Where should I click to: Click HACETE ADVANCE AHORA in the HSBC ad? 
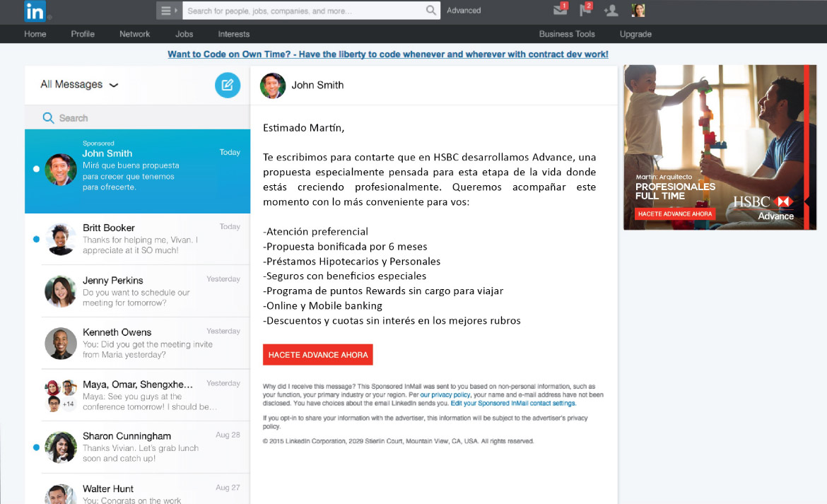point(675,214)
